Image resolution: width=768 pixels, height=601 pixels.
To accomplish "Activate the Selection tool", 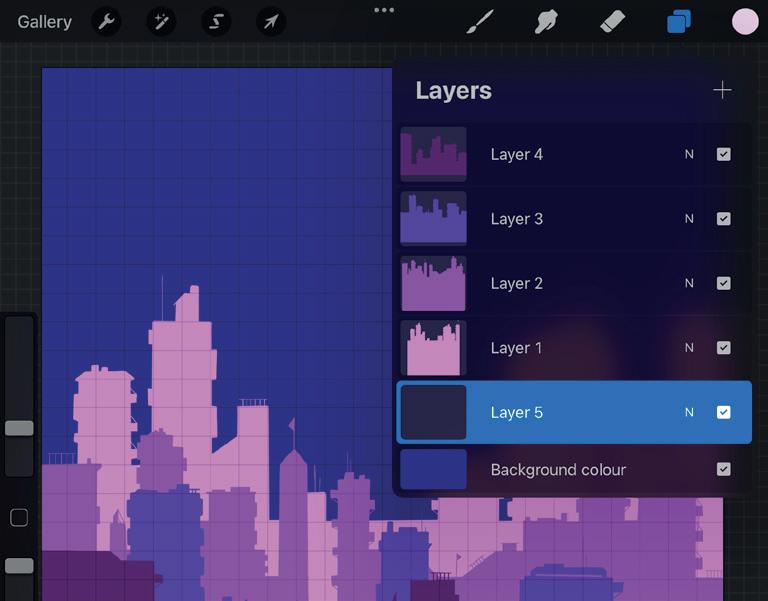I will click(x=216, y=22).
